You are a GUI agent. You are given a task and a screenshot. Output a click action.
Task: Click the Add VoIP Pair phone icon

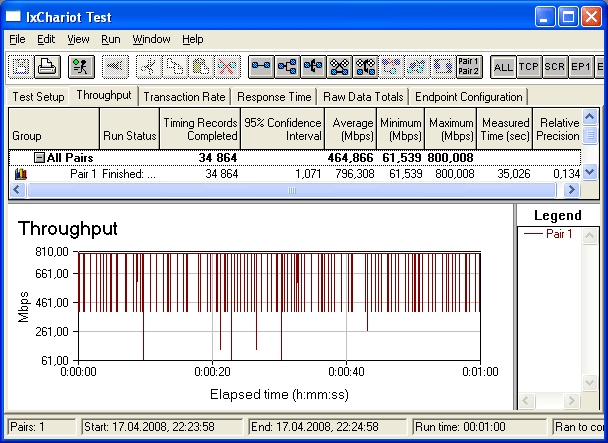(x=365, y=67)
